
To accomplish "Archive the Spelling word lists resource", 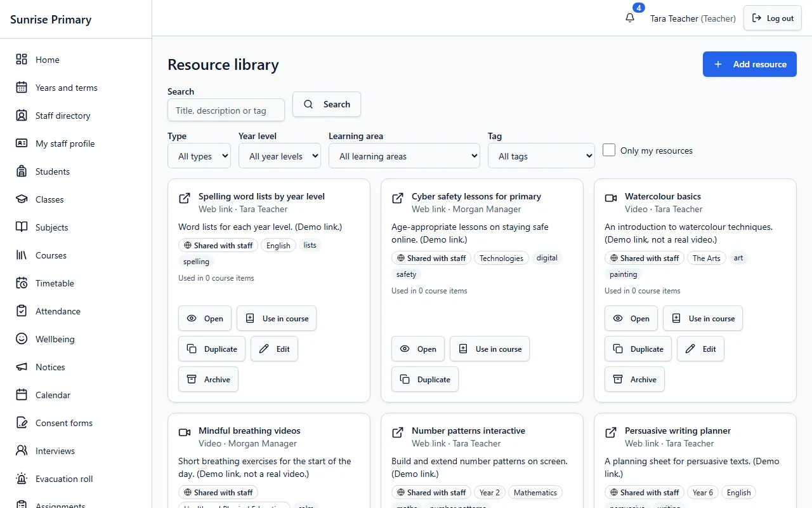I will click(x=208, y=379).
